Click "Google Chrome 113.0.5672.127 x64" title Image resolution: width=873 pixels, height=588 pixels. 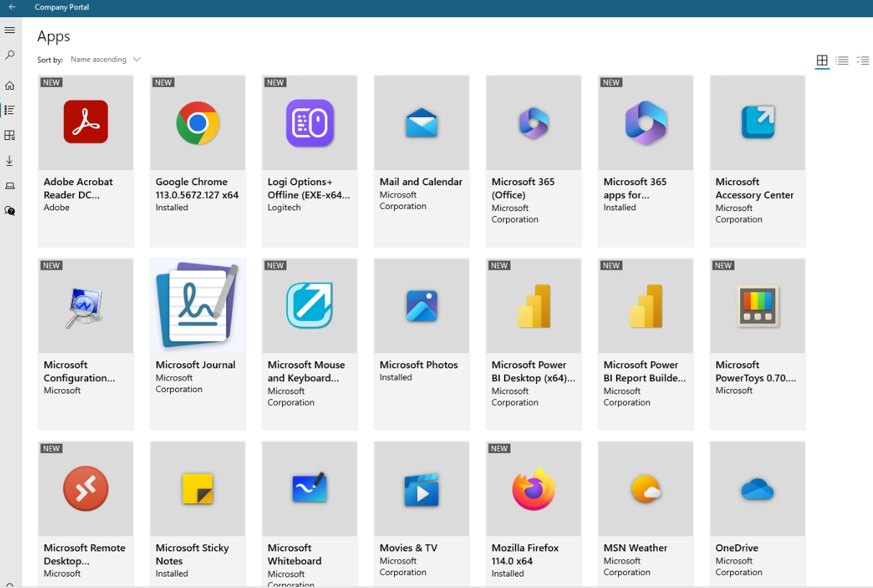(197, 188)
